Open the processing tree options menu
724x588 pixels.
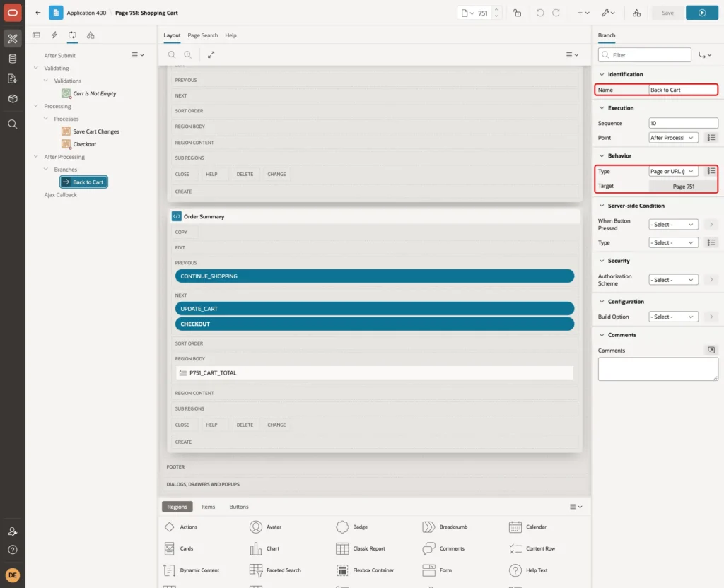coord(138,55)
